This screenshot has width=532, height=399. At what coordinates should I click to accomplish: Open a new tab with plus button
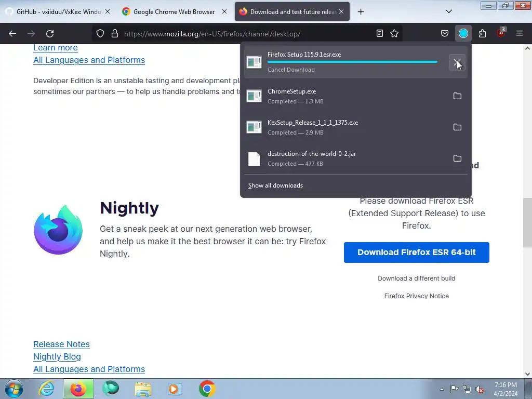coord(361,11)
